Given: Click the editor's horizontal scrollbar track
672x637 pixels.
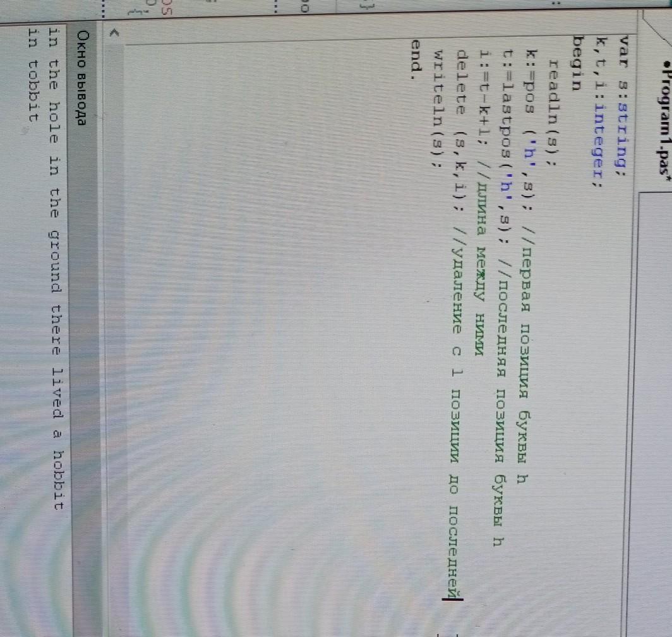Looking at the screenshot, I should pyautogui.click(x=113, y=316).
